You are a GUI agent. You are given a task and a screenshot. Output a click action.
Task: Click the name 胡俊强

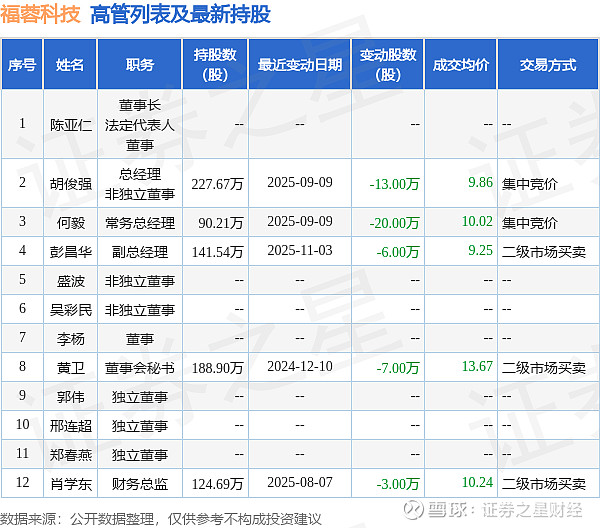(x=71, y=184)
